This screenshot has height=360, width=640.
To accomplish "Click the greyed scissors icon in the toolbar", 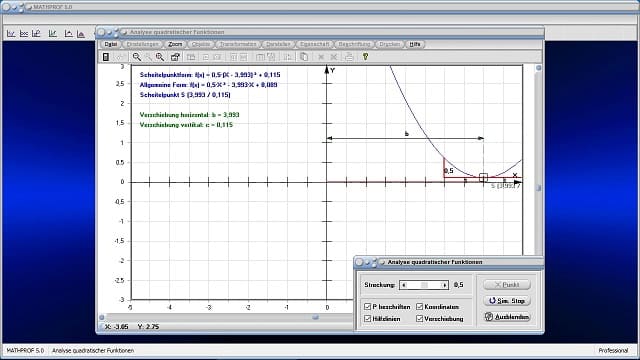I will click(334, 57).
